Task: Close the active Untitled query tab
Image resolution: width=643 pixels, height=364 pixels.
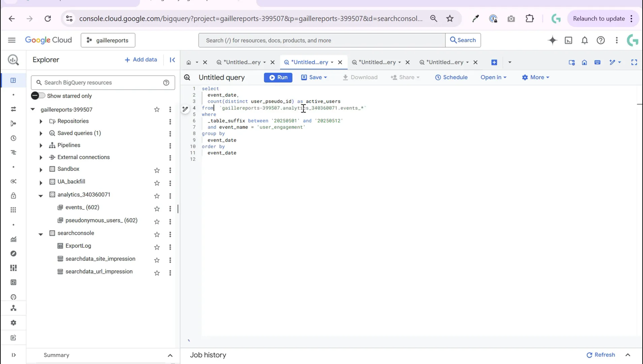Action: [x=340, y=62]
